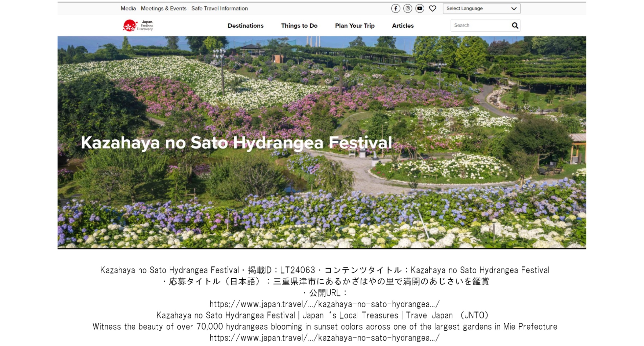Focus the Search text field

(x=480, y=26)
